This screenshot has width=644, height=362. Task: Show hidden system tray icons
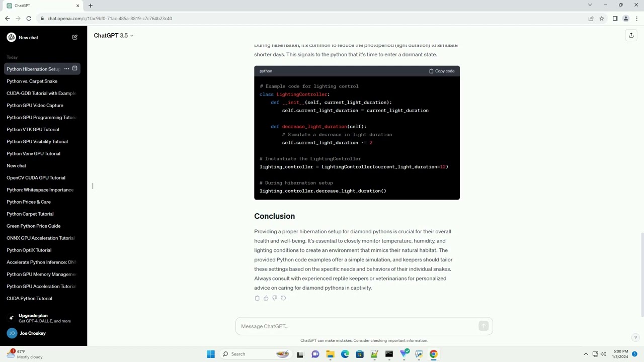pyautogui.click(x=586, y=354)
